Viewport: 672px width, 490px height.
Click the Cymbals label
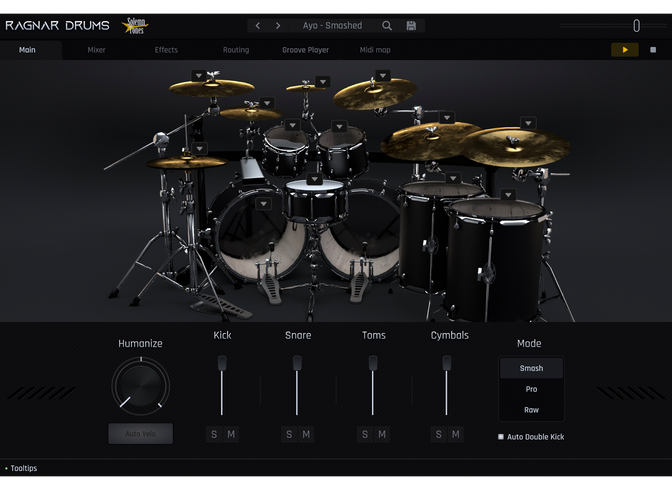click(x=450, y=335)
